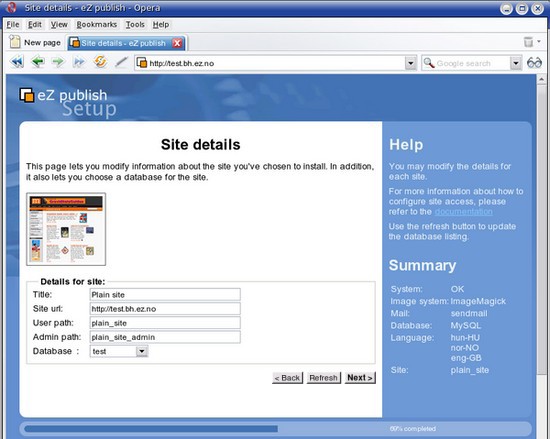Click the Next button
This screenshot has width=550, height=439.
(x=360, y=378)
